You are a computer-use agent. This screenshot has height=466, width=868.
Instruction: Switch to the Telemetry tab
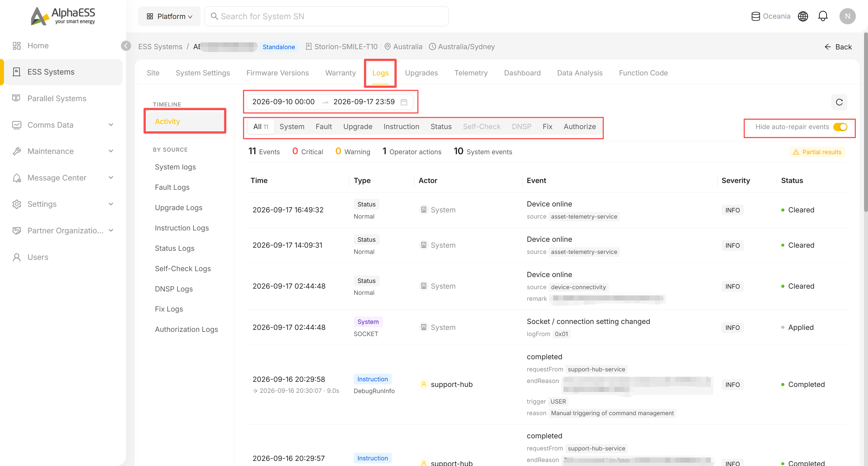point(471,73)
